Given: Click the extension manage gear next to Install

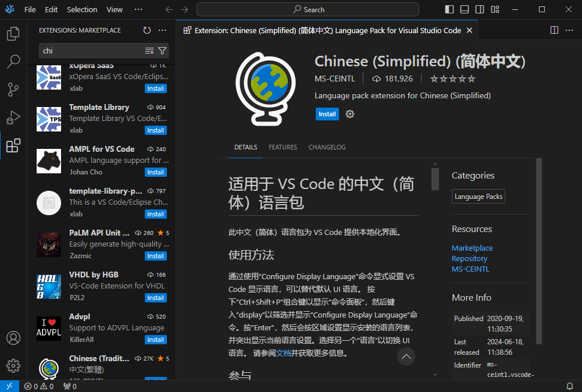Looking at the screenshot, I should (x=350, y=114).
